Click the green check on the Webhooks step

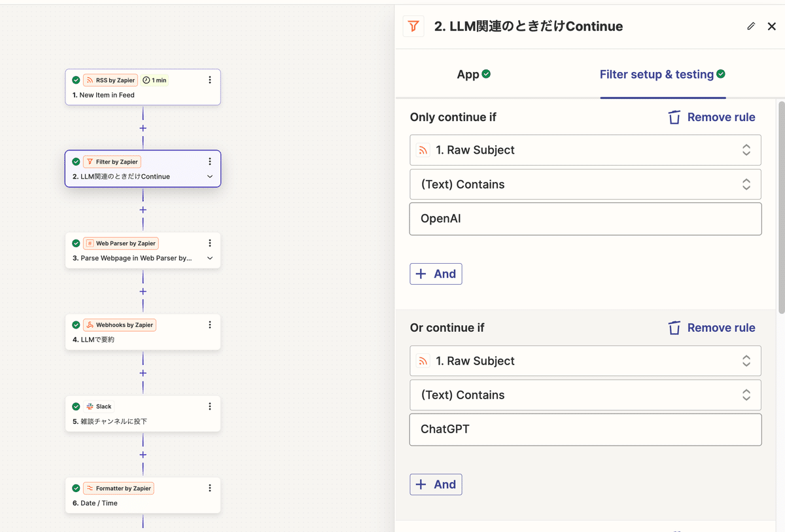pos(76,325)
